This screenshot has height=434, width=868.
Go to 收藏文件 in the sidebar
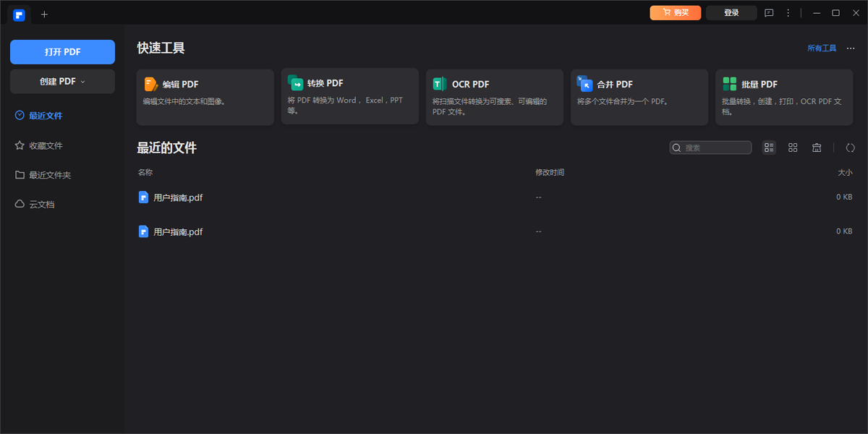pyautogui.click(x=46, y=145)
